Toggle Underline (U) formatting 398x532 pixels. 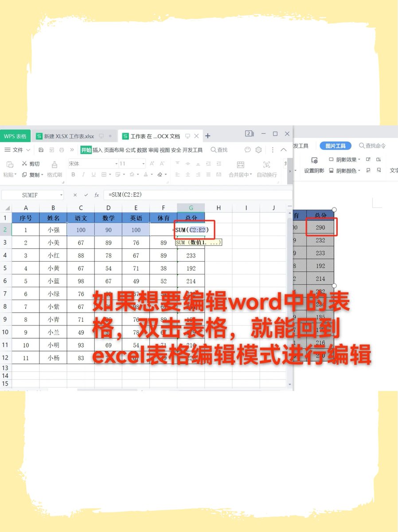pyautogui.click(x=94, y=175)
